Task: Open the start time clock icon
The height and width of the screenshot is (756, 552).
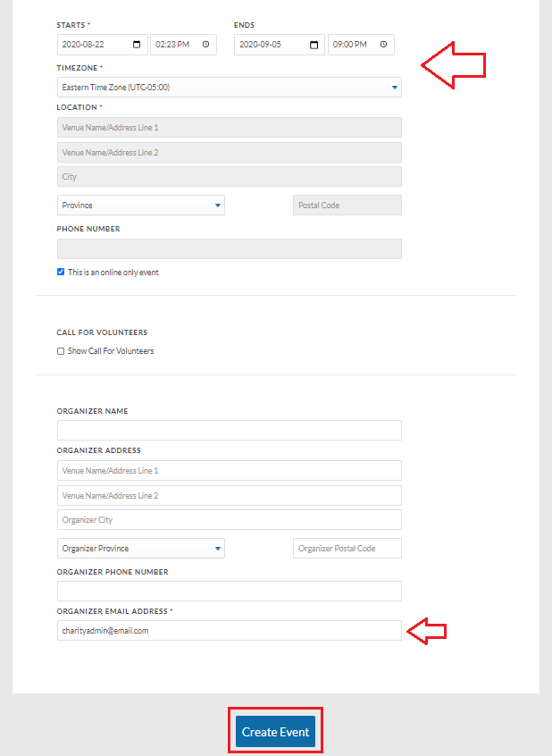Action: point(205,45)
